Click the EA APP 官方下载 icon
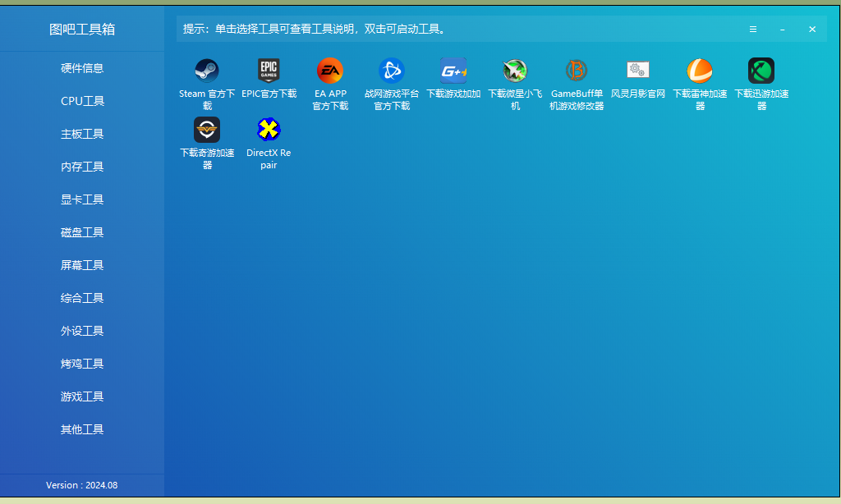Screen dimensions: 841x504 pos(330,71)
